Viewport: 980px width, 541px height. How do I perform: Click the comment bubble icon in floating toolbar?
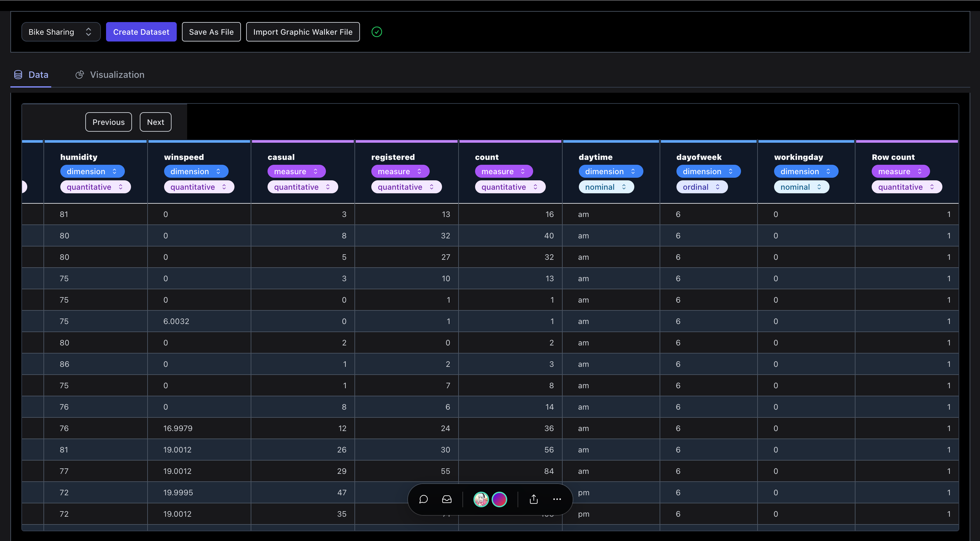(x=423, y=499)
